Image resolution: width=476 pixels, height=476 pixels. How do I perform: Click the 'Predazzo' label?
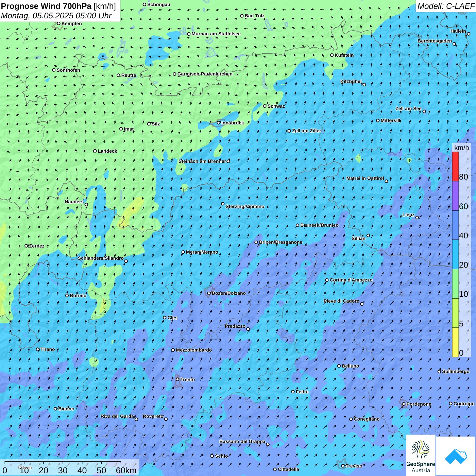235,326
